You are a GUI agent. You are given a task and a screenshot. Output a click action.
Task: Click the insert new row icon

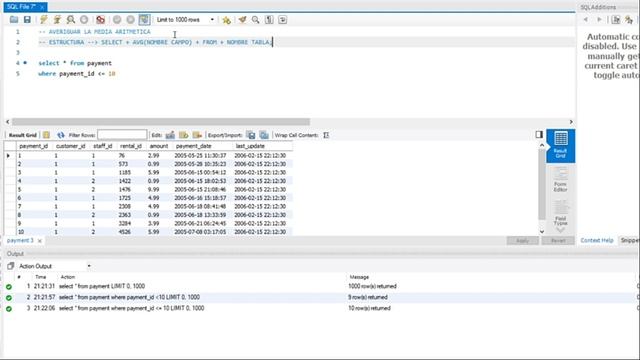(184, 135)
